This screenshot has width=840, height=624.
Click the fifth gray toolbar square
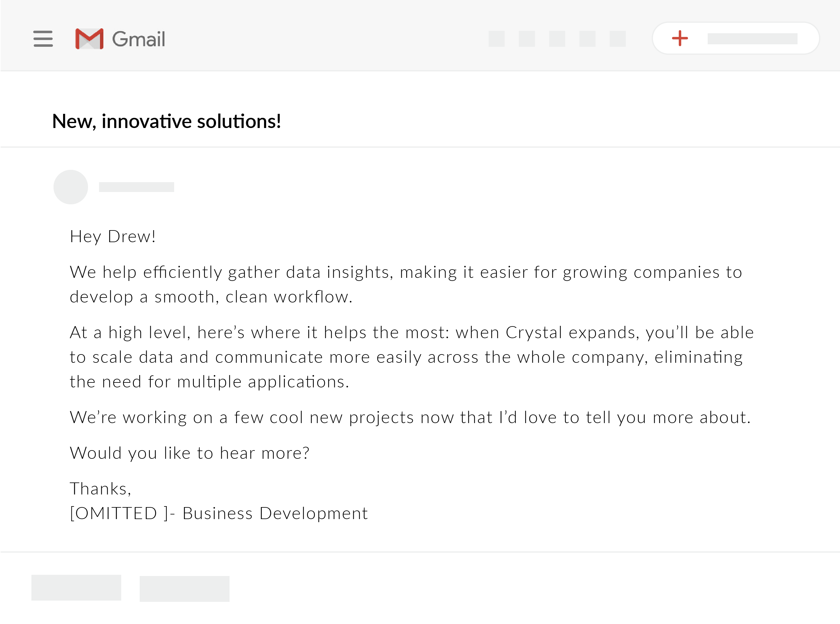[618, 39]
